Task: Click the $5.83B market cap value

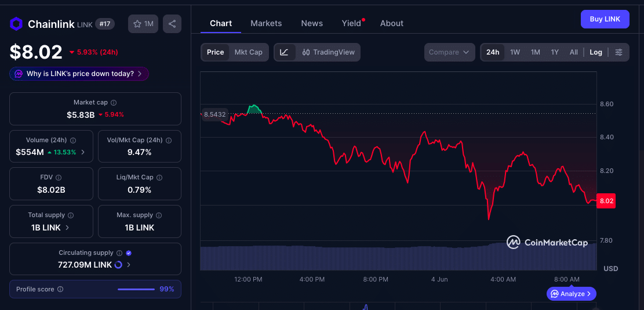Action: point(81,115)
